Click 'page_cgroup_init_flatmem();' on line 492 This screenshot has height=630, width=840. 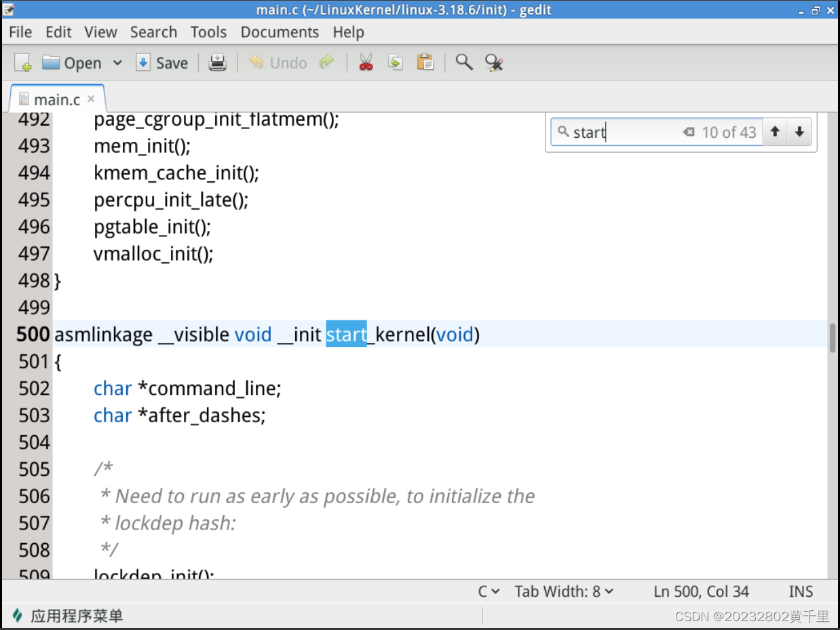[216, 119]
